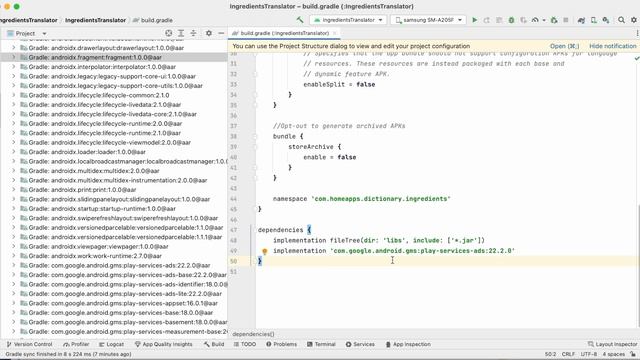Image resolution: width=640 pixels, height=360 pixels.
Task: Click Expand All in Project panel
Action: point(181,33)
